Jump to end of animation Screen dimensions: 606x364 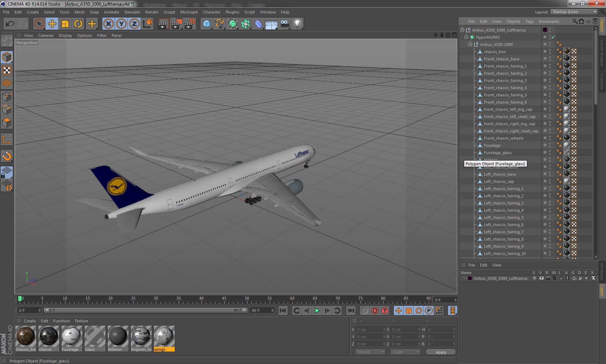(x=351, y=310)
